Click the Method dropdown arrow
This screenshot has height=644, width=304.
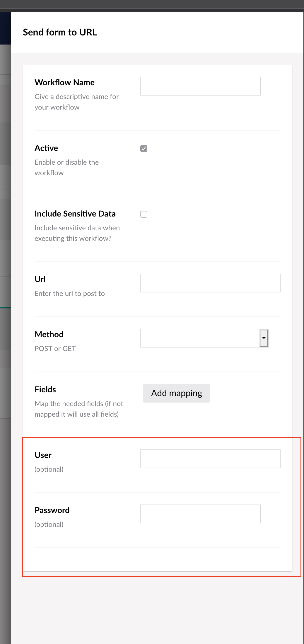[263, 338]
